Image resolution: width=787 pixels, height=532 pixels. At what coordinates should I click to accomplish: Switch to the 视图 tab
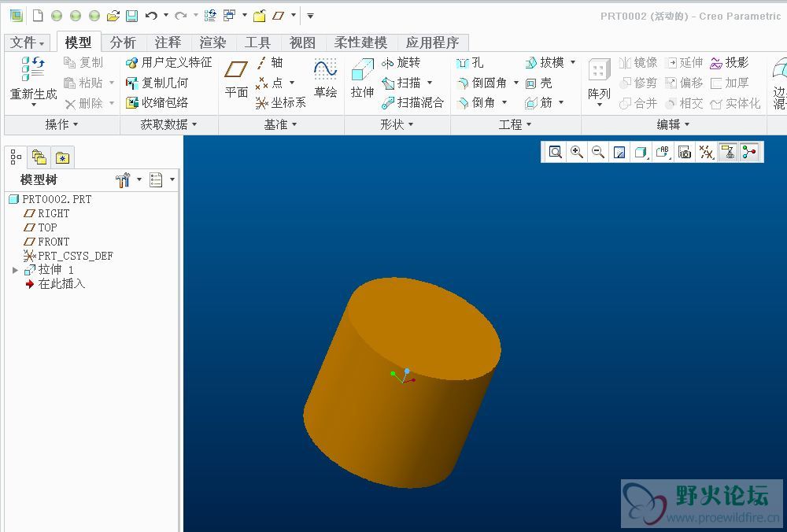[302, 42]
